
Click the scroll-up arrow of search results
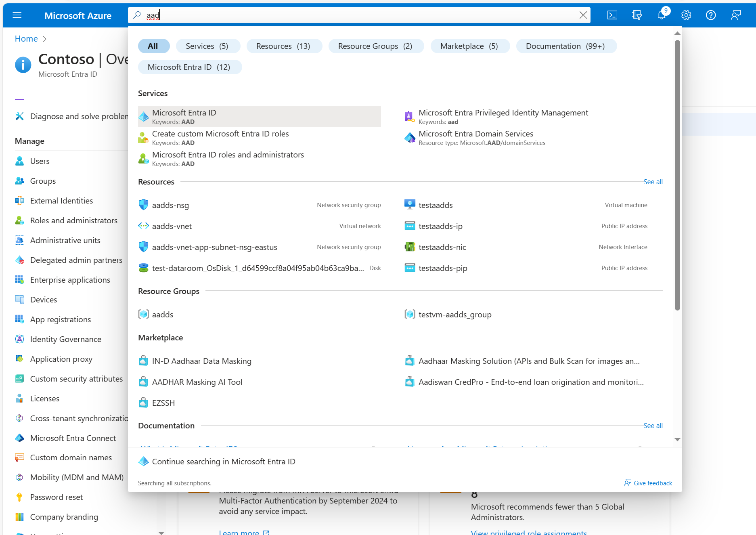tap(677, 33)
